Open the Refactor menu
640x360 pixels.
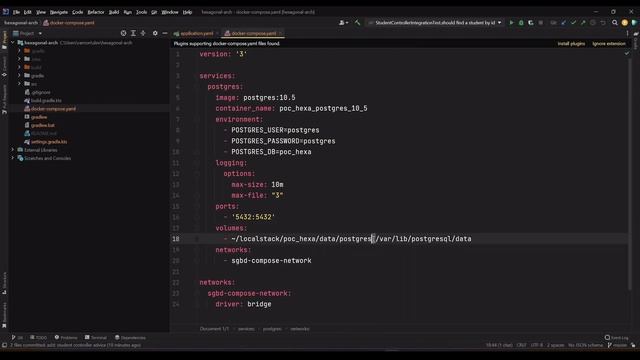[x=96, y=12]
